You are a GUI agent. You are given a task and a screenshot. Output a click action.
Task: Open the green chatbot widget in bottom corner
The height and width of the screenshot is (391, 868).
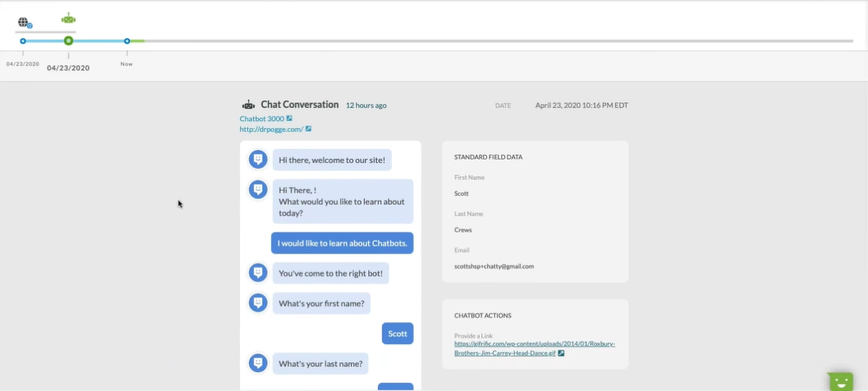pos(840,381)
